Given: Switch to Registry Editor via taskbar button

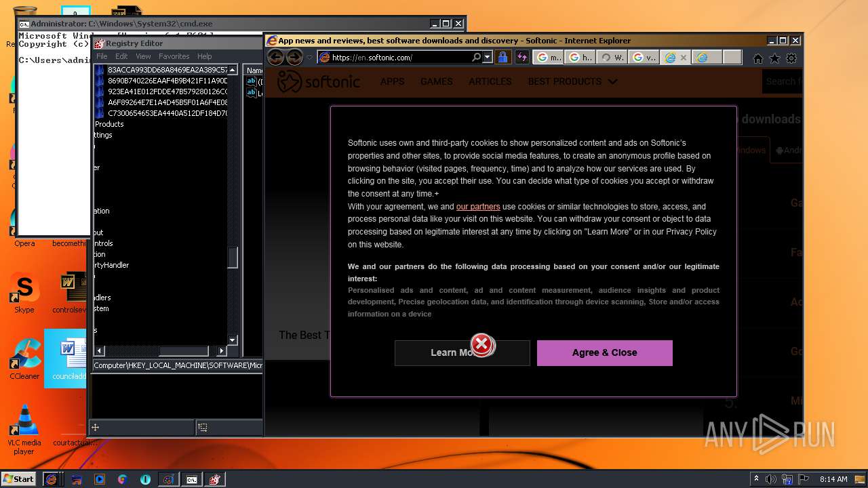Looking at the screenshot, I should [x=215, y=479].
